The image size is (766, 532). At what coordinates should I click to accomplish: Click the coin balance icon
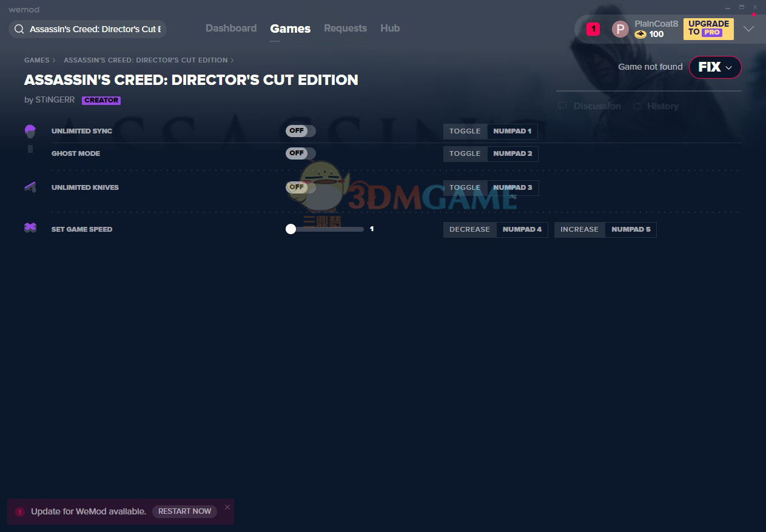pyautogui.click(x=640, y=35)
